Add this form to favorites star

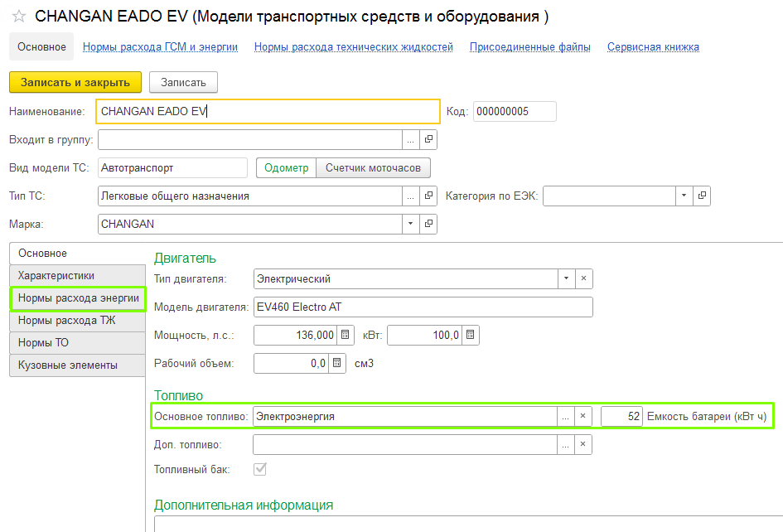[18, 17]
